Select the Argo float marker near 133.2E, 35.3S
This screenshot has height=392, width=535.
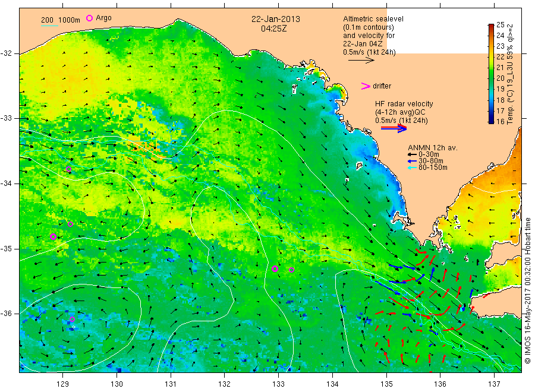[291, 270]
